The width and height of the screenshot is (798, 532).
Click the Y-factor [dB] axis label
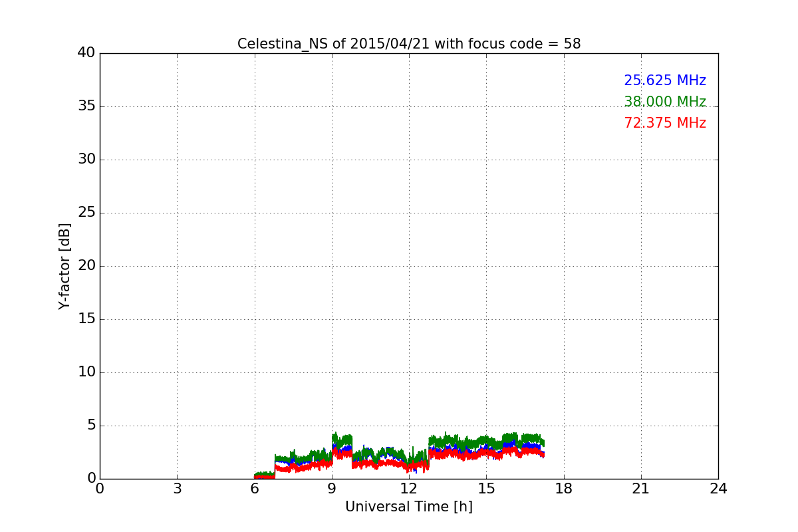(x=65, y=266)
